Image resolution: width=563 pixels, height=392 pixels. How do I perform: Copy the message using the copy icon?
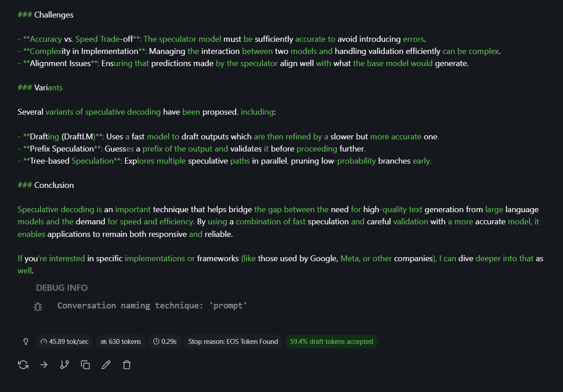pyautogui.click(x=85, y=365)
